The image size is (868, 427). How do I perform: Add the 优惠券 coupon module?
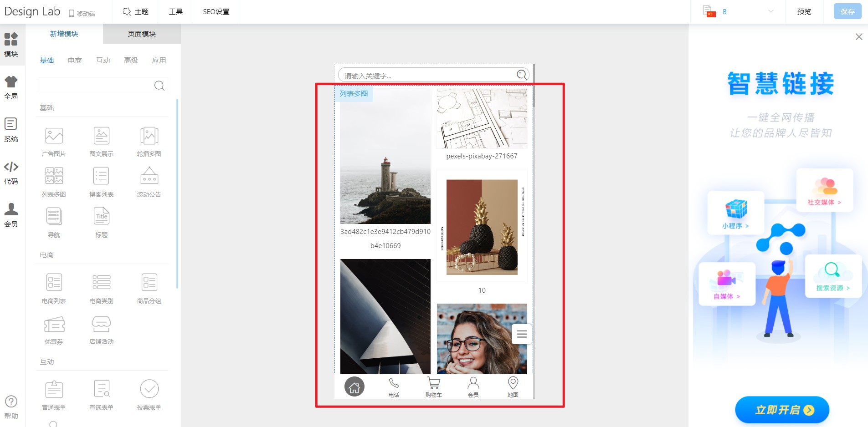click(54, 330)
